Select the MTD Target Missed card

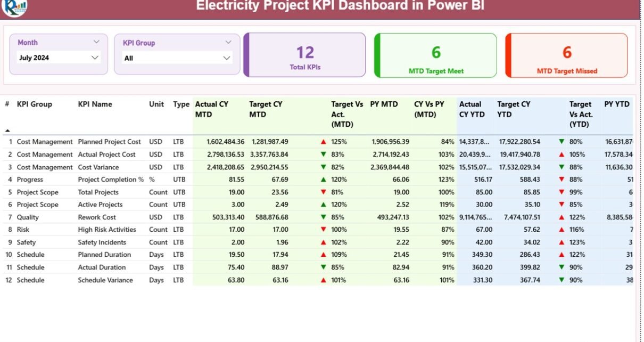coord(566,55)
